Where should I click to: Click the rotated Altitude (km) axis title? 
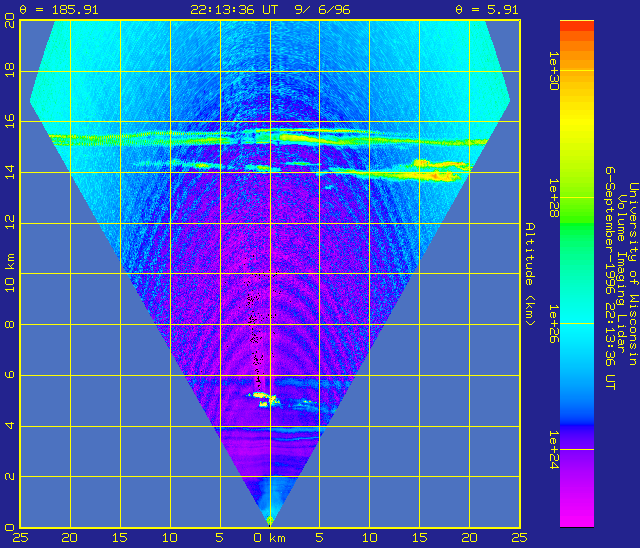(x=530, y=274)
